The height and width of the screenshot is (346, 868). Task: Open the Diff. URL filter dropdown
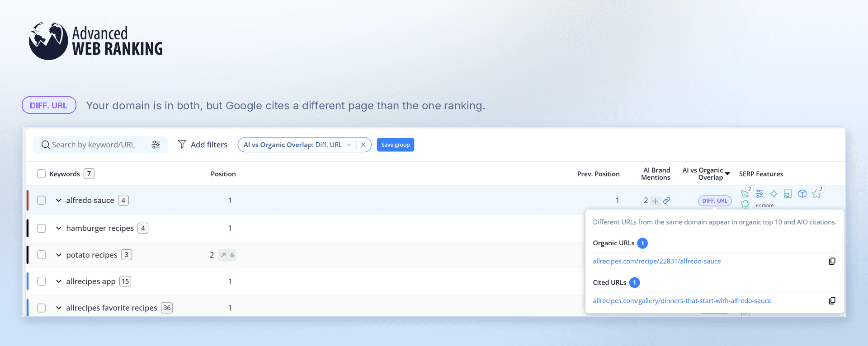(349, 145)
